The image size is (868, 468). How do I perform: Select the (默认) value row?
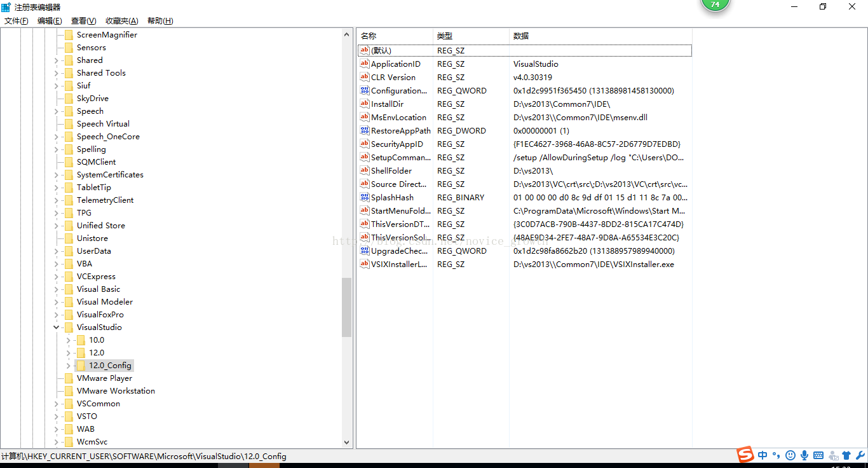[x=525, y=50]
